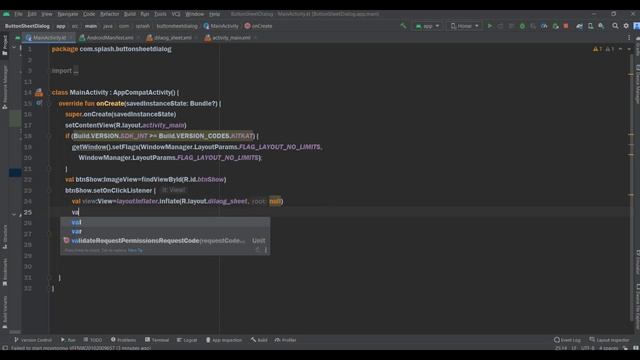Collapse the if block fold on line 18
This screenshot has width=640, height=360.
(49, 136)
